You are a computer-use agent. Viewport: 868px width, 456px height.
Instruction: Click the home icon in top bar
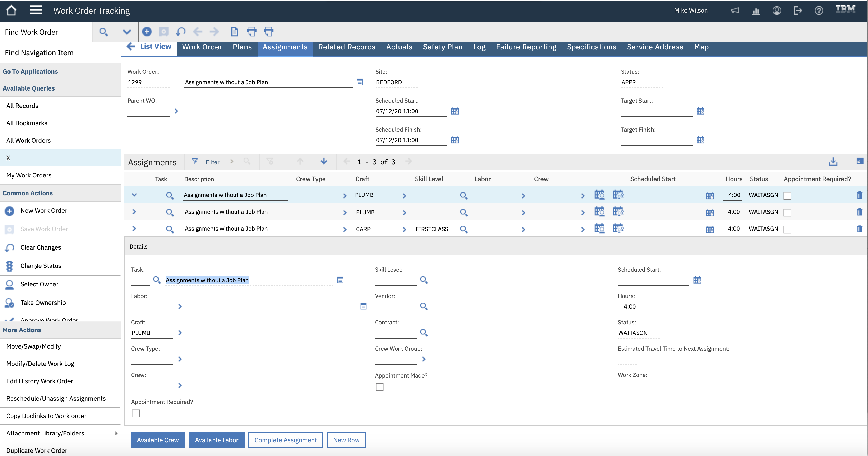point(11,11)
